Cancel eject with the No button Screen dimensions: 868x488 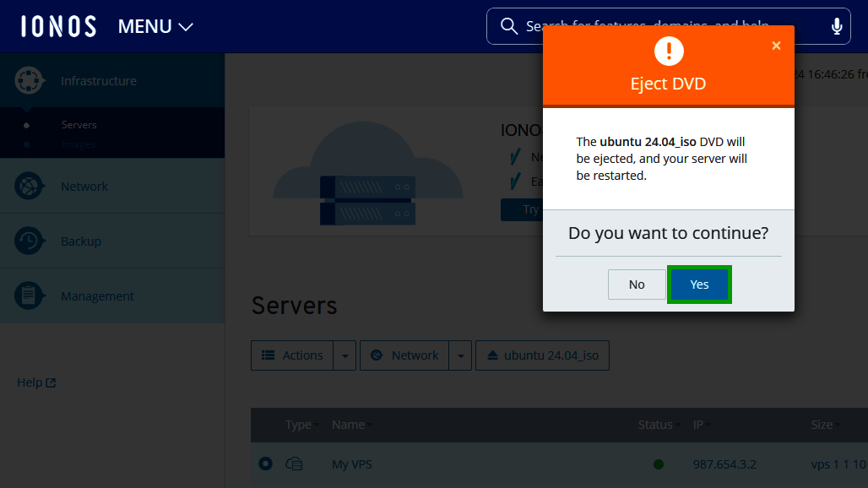pyautogui.click(x=637, y=285)
